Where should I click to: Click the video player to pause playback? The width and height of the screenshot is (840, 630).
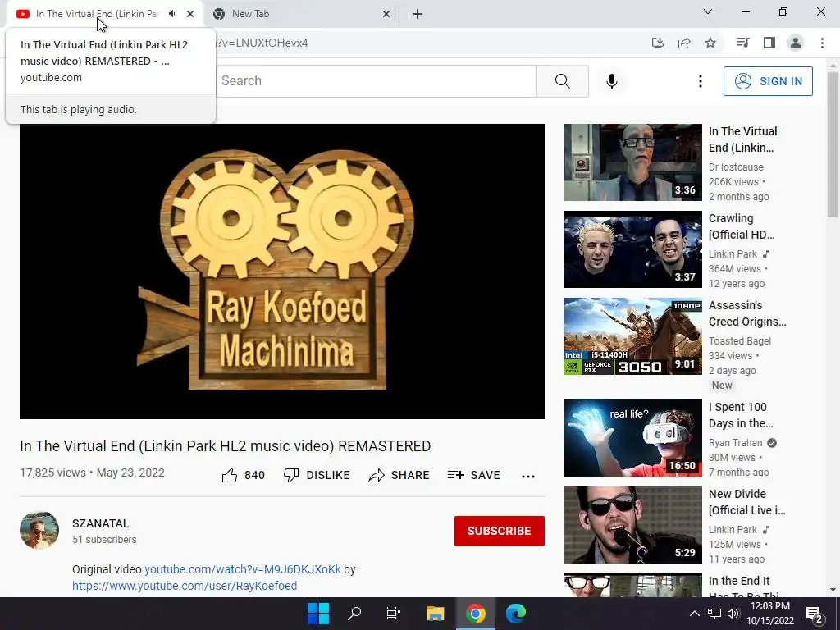coord(282,271)
